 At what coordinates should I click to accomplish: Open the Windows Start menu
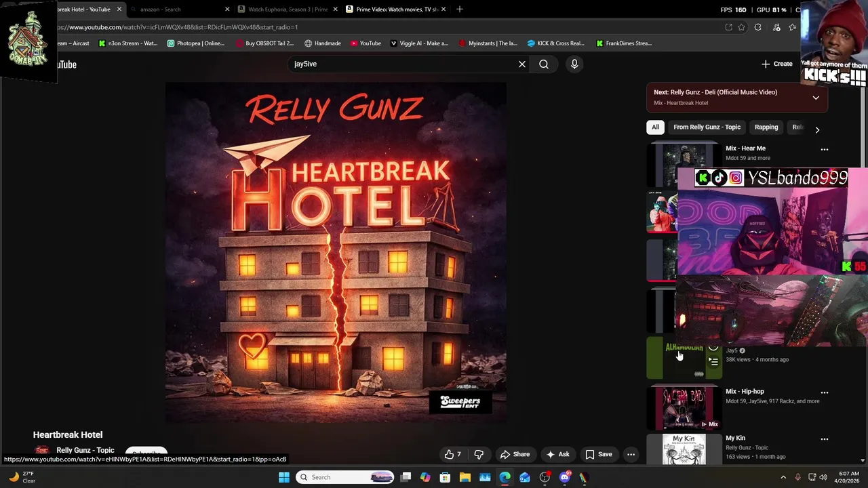tap(284, 477)
